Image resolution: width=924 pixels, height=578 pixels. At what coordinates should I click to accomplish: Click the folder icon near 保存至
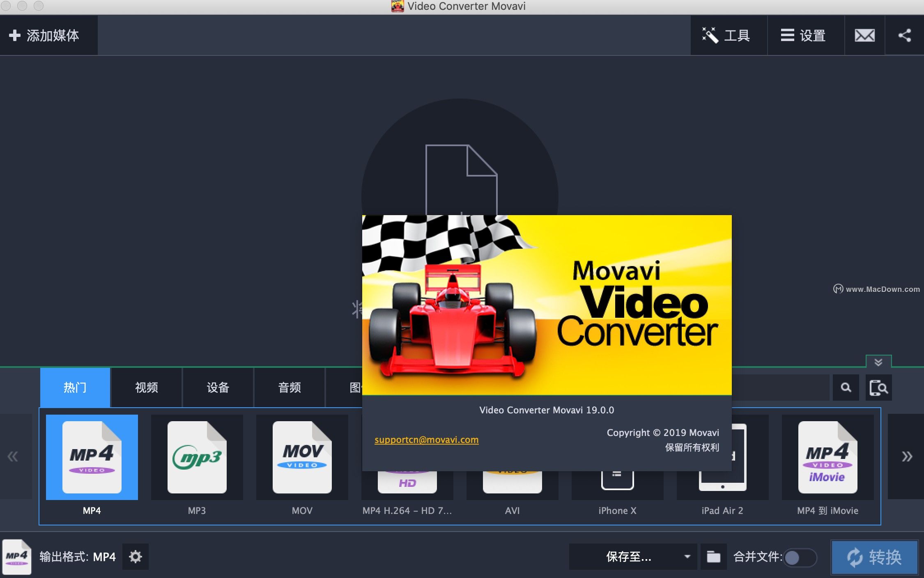pos(713,557)
